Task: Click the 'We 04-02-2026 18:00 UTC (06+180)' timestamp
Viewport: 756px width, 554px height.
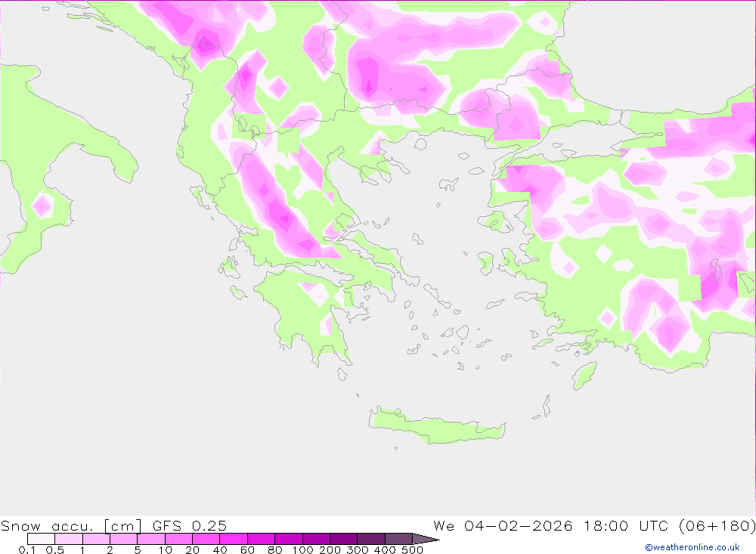Action: point(594,525)
